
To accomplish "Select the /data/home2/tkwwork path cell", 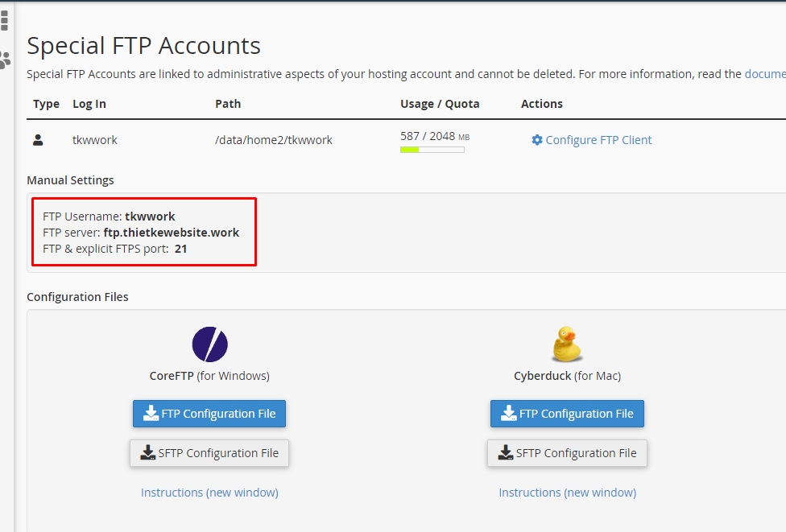I will (274, 140).
